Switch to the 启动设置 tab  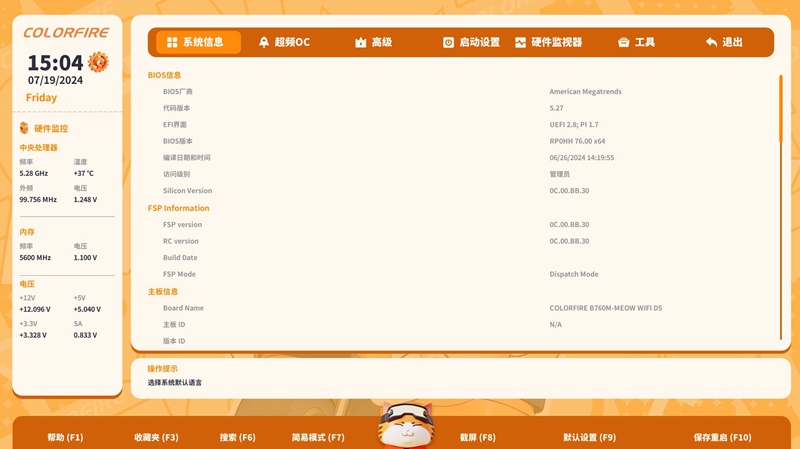click(x=479, y=43)
